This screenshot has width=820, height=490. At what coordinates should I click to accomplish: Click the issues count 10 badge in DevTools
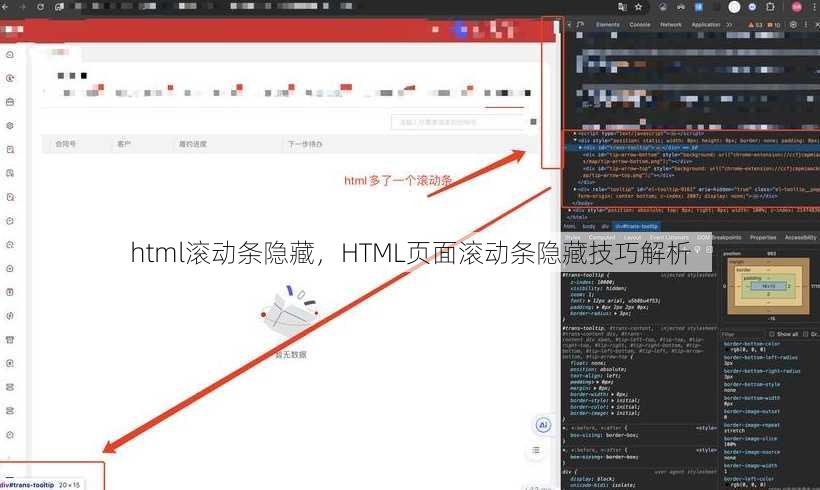pos(773,25)
